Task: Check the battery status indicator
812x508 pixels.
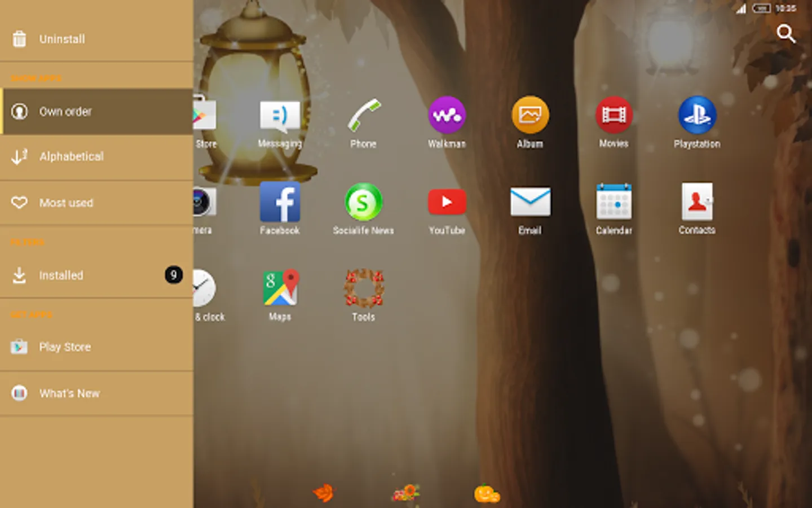Action: 761,8
